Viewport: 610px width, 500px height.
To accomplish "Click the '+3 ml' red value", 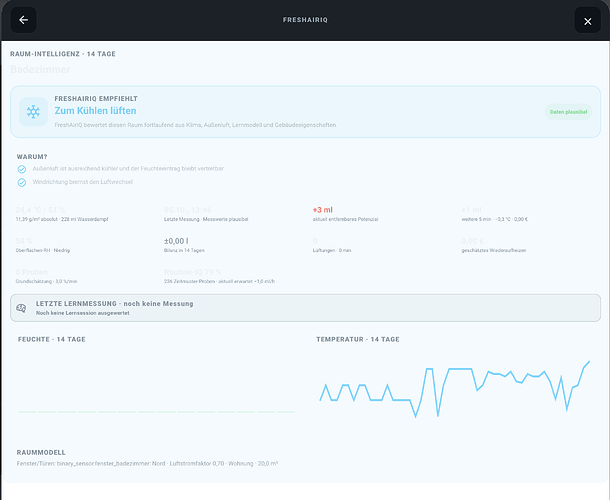I will pos(323,210).
